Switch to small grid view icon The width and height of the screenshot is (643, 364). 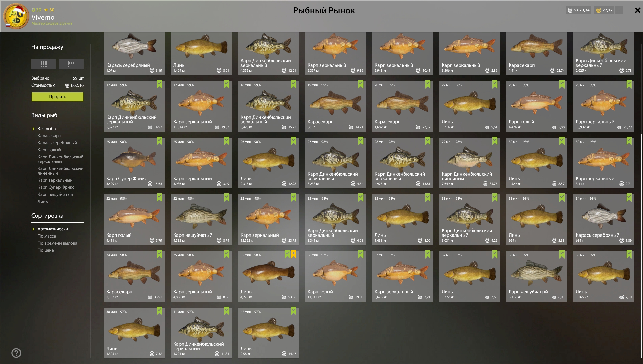[71, 64]
